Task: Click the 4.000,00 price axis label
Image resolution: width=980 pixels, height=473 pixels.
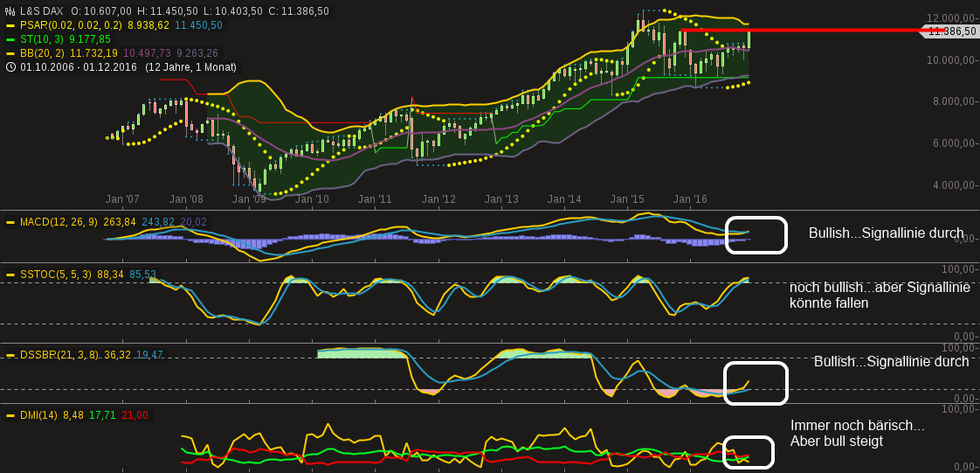Action: tap(954, 186)
